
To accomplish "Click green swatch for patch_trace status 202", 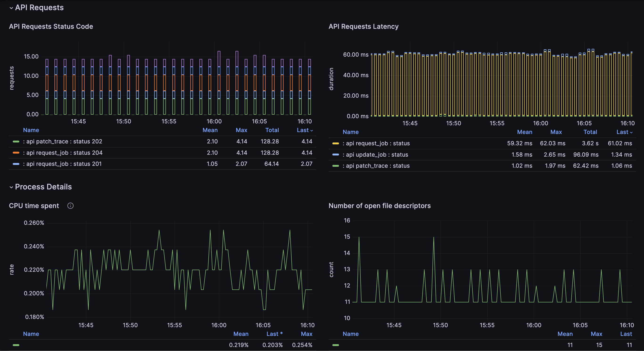I will (x=16, y=142).
